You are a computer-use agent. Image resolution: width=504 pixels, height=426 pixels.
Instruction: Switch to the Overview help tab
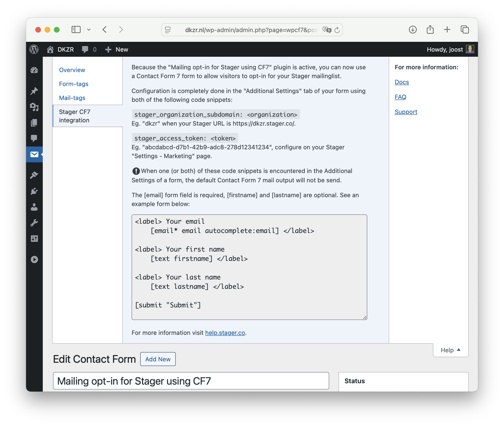tap(72, 70)
